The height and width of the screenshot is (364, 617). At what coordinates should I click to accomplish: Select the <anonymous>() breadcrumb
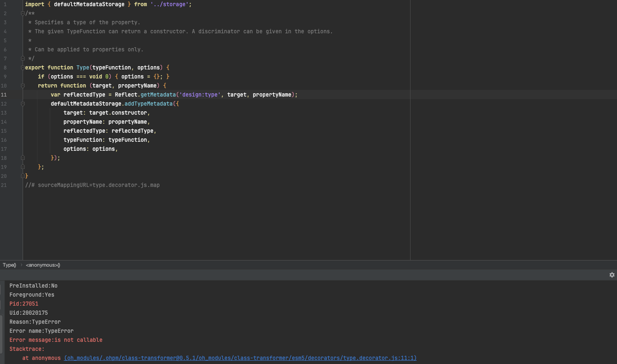click(x=43, y=265)
